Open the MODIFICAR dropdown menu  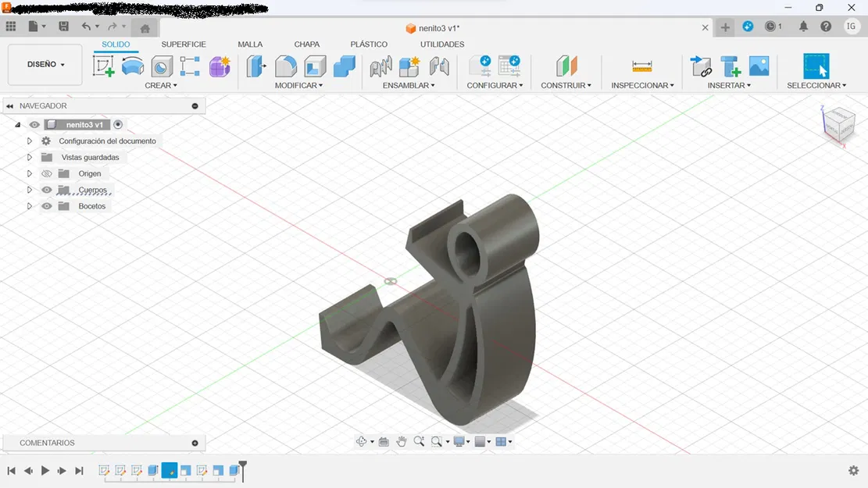298,85
